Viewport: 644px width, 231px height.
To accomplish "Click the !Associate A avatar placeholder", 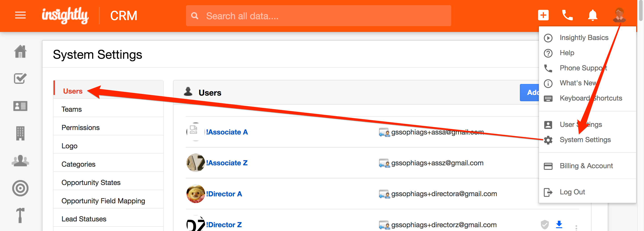I will click(195, 132).
